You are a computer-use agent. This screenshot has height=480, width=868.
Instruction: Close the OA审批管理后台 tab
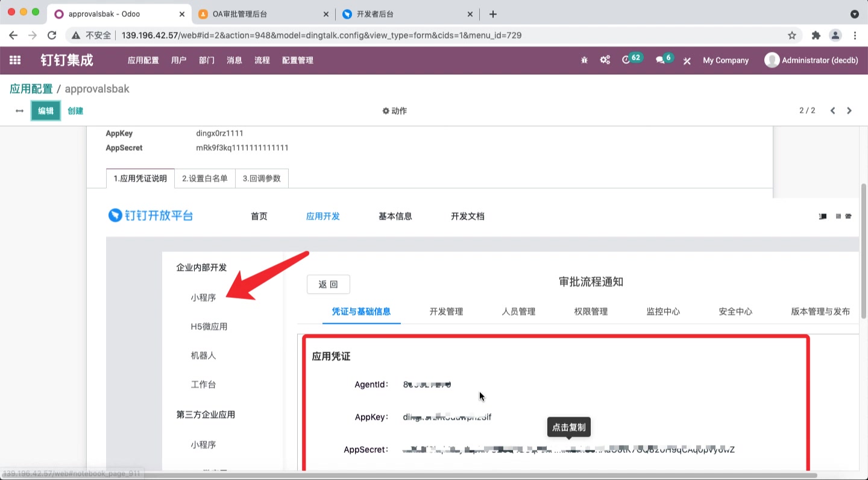click(326, 14)
